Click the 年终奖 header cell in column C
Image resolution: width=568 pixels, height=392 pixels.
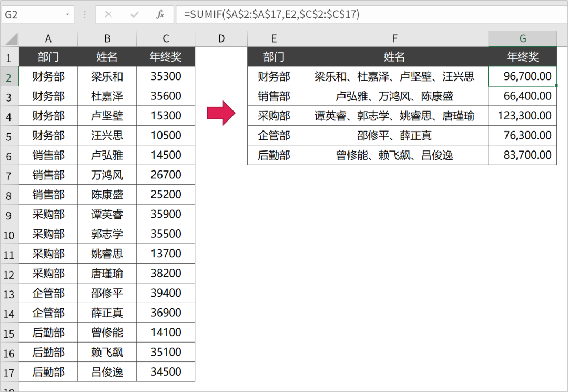166,57
